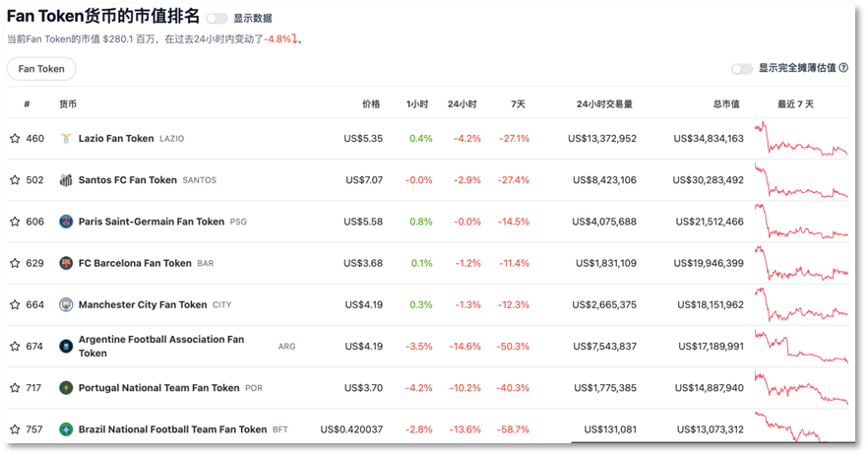
Task: Click the Paris Saint-Germain club logo
Action: (66, 222)
